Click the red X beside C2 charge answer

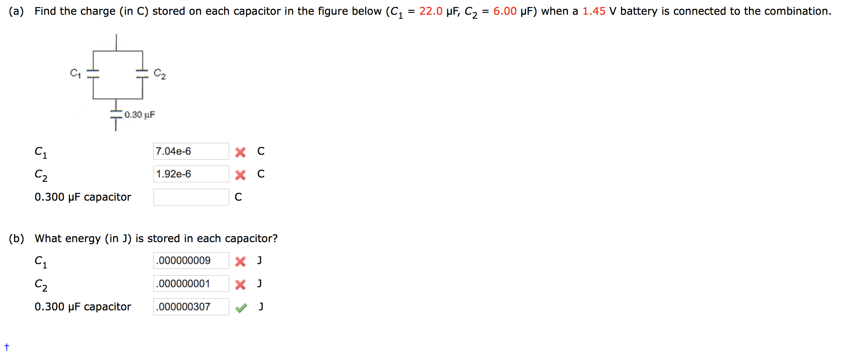pos(241,175)
